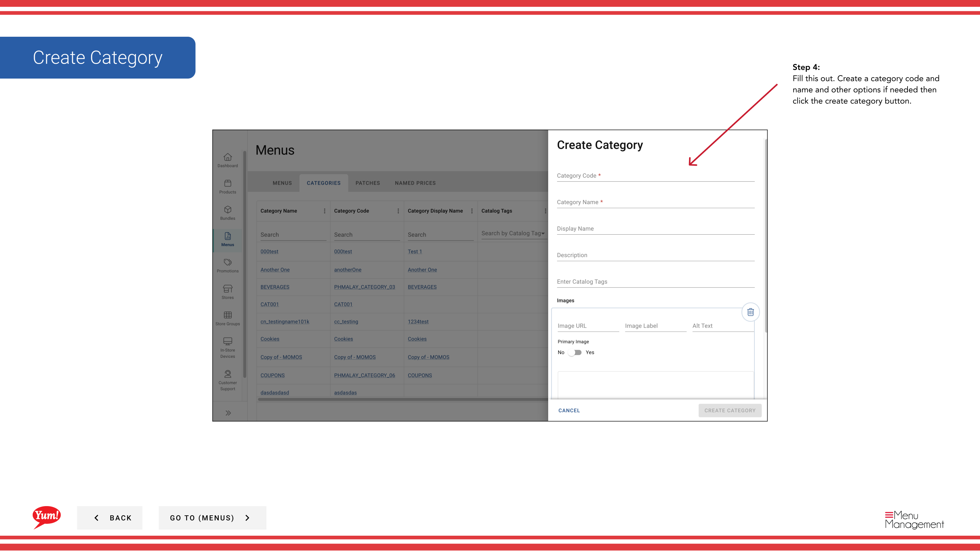Expand the sidebar with double chevron
Viewport: 980px width, 551px height.
(x=228, y=413)
